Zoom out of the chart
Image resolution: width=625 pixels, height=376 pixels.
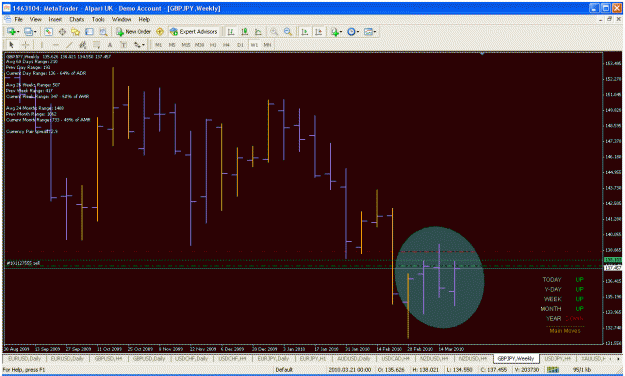click(288, 31)
